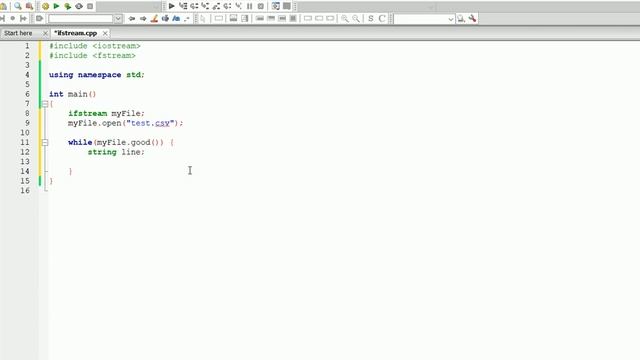The image size is (640, 360).
Task: Click the Next line debug icon
Action: click(194, 6)
